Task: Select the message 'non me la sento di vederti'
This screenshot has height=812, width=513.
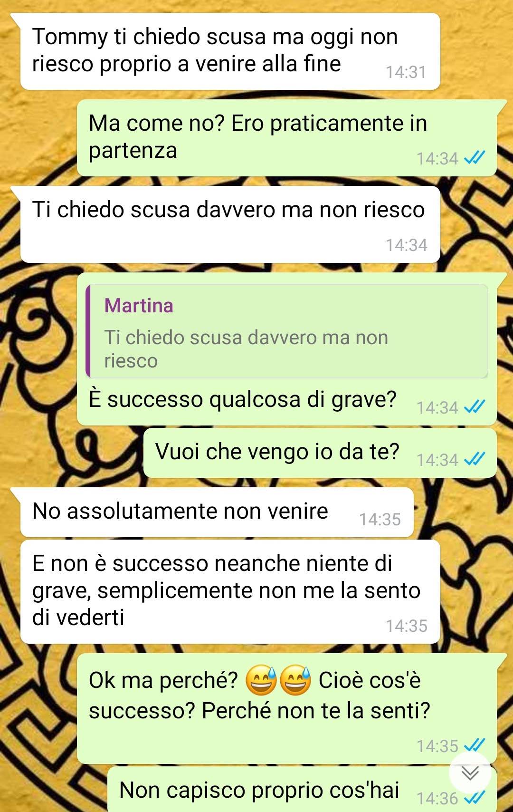Action: coord(230,592)
